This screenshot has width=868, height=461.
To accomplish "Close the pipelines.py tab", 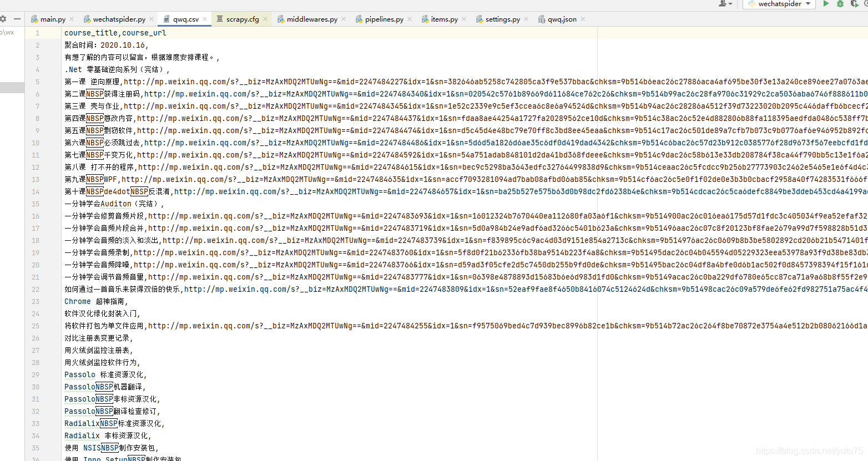I will tap(410, 19).
